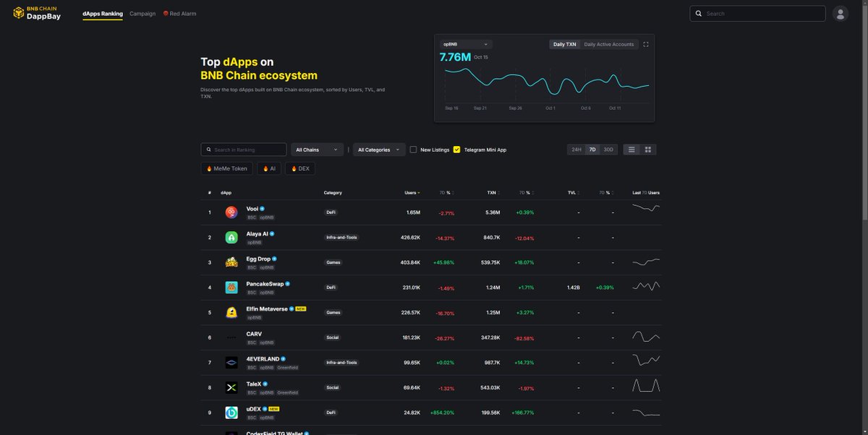868x435 pixels.
Task: Click CARV TXN change -82.58%
Action: coord(523,337)
